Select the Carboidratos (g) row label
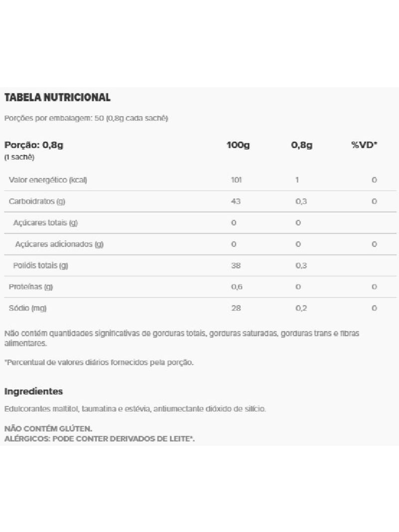Screen dimensions: 399x532 pyautogui.click(x=37, y=201)
